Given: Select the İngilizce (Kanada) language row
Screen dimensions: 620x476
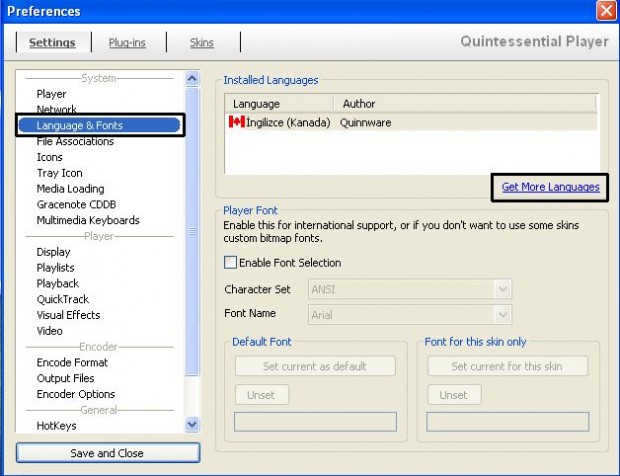Looking at the screenshot, I should click(411, 122).
